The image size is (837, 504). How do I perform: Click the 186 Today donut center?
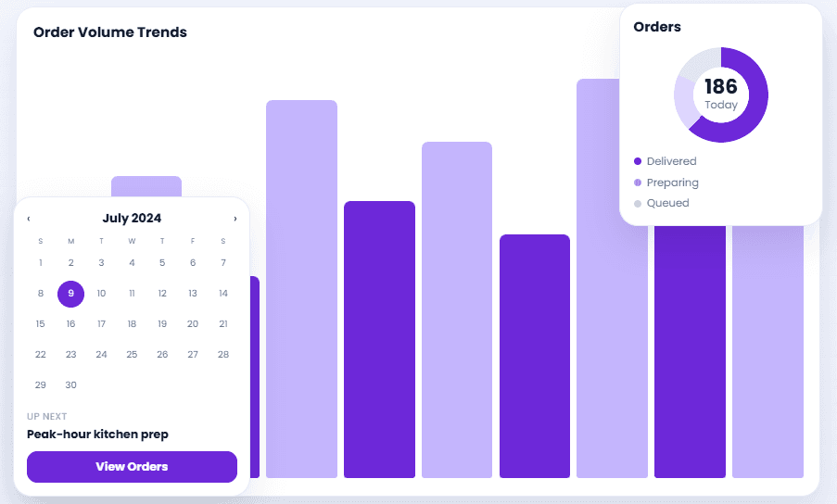coord(721,94)
